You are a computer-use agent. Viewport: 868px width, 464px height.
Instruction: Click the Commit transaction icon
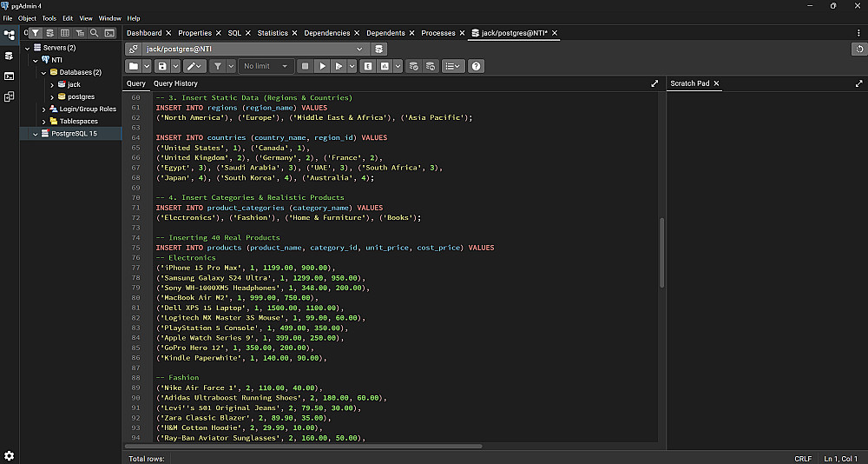(x=413, y=66)
